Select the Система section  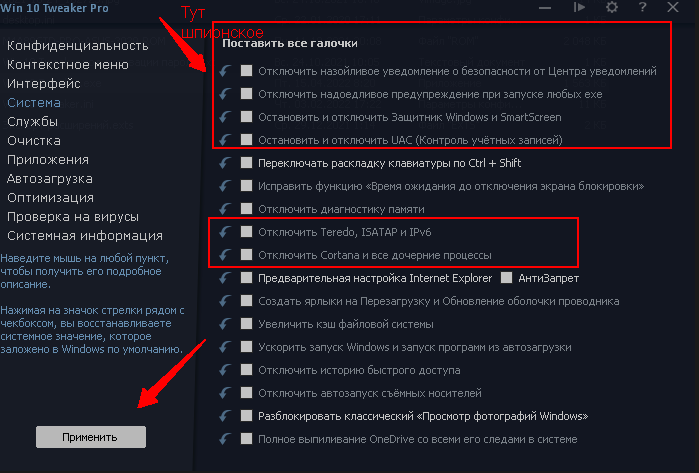pyautogui.click(x=34, y=103)
